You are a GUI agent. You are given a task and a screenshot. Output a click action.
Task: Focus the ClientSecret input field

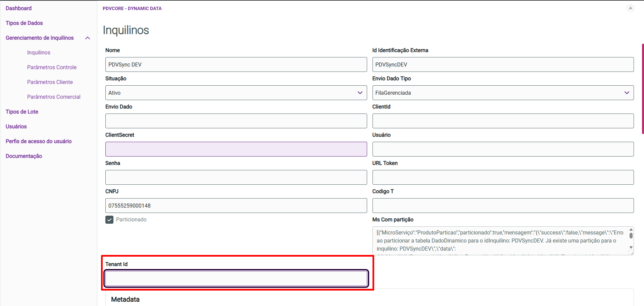click(236, 149)
